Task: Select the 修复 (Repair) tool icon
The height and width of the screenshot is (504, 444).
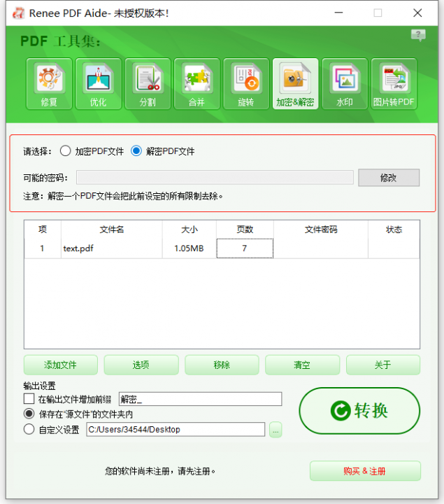Action: [48, 84]
